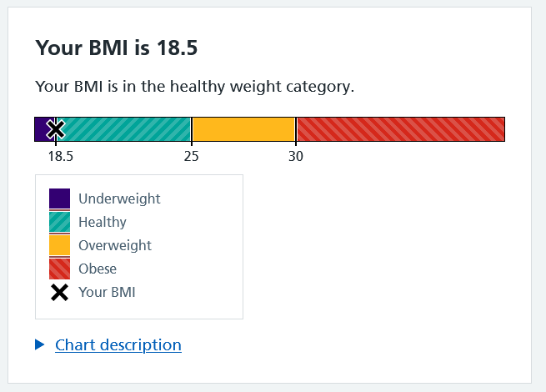
Task: Expand the Chart description triangle
Action: coord(40,344)
